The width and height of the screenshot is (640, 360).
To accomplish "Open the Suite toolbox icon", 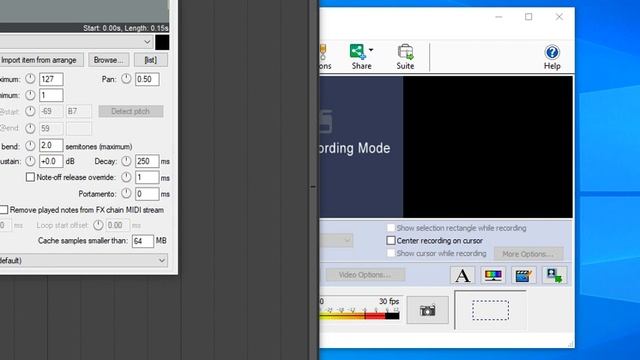I will 405,52.
